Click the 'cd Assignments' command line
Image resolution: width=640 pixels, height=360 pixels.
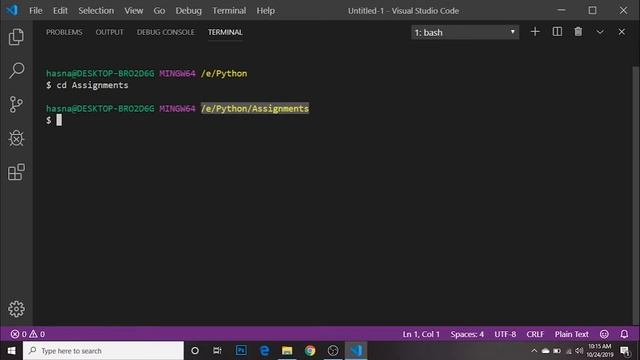(x=92, y=85)
